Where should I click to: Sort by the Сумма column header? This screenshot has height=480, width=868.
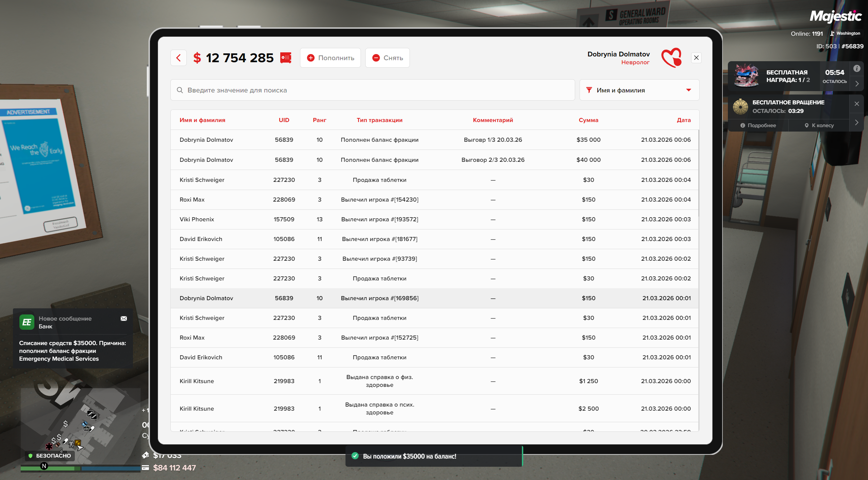tap(588, 120)
